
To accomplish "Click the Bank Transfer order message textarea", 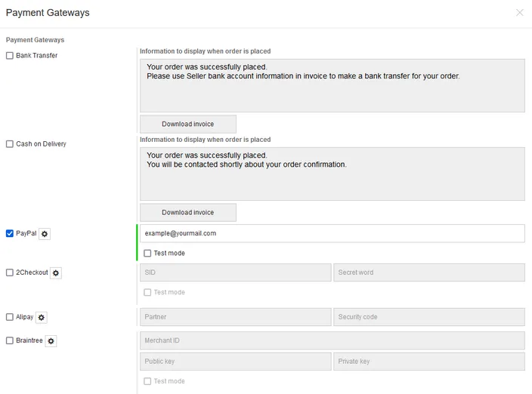I will pos(332,86).
